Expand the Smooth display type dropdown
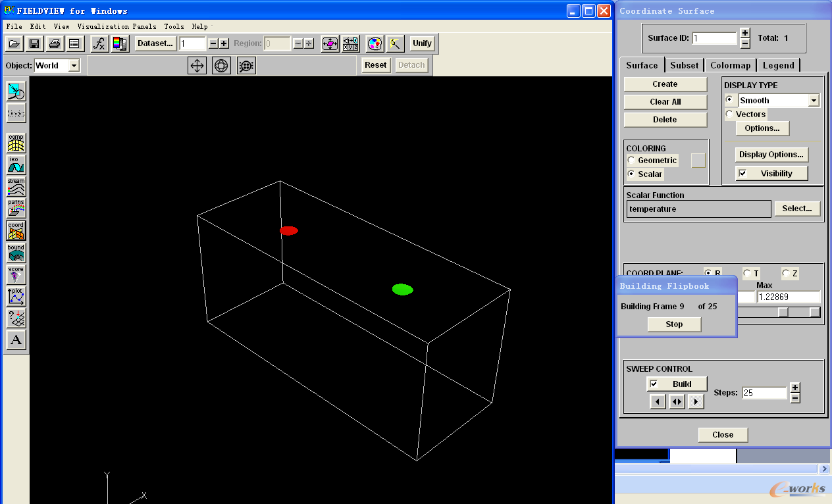The image size is (832, 504). coord(814,101)
